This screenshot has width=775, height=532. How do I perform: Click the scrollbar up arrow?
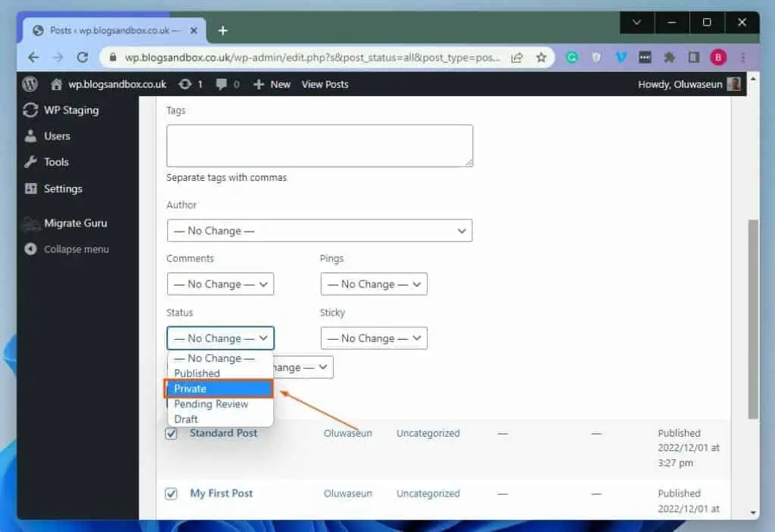pyautogui.click(x=753, y=79)
